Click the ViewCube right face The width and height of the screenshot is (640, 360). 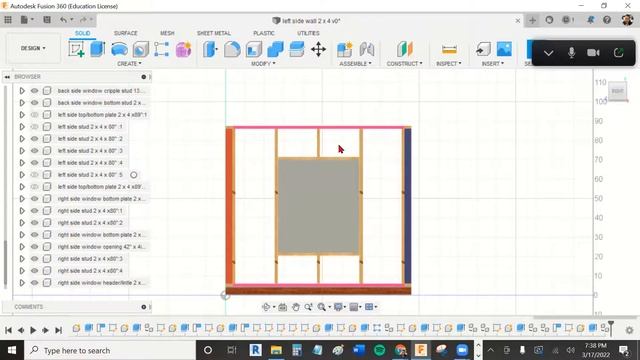[618, 91]
